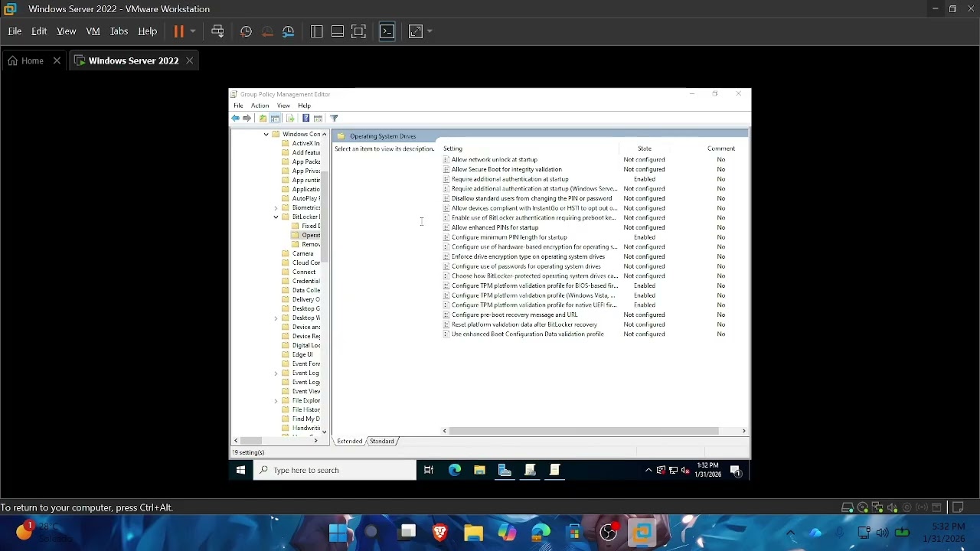This screenshot has width=980, height=551.
Task: Expand the Biometrics tree node
Action: (276, 208)
